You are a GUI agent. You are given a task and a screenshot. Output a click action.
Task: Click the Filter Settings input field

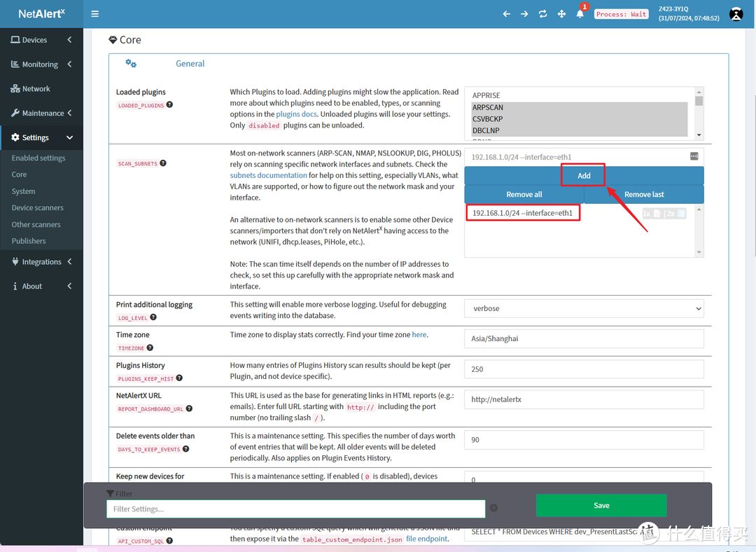[x=295, y=509]
